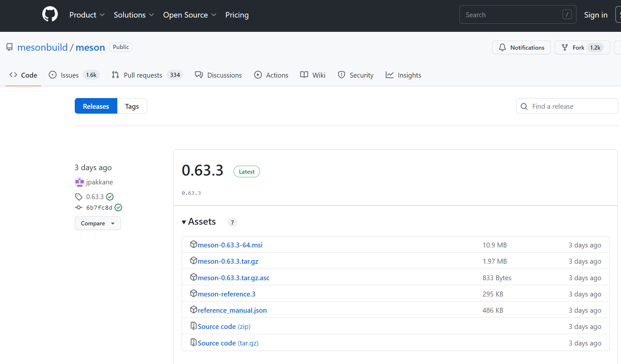Open the 0.63.3 release title
621x364 pixels.
pyautogui.click(x=202, y=170)
